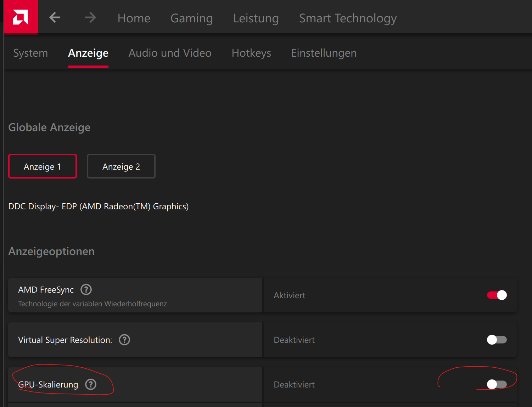Go back with the left arrow
This screenshot has height=407, width=532.
coord(55,17)
